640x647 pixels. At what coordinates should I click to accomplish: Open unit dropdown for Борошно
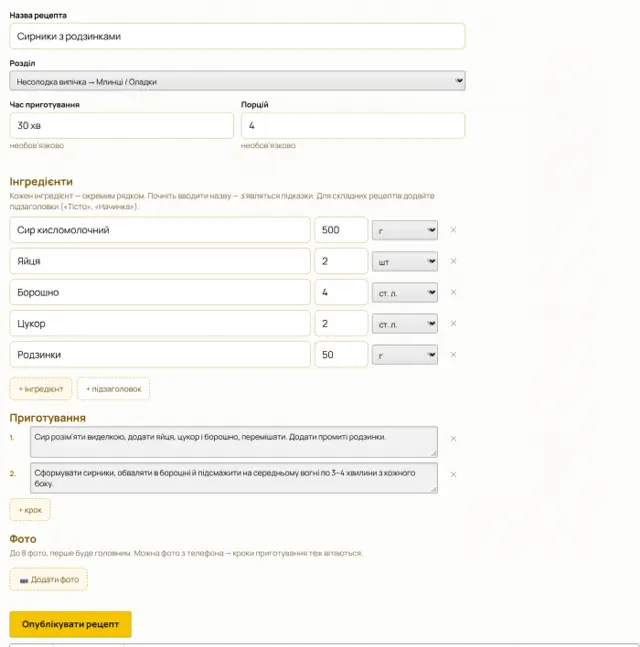(x=405, y=293)
